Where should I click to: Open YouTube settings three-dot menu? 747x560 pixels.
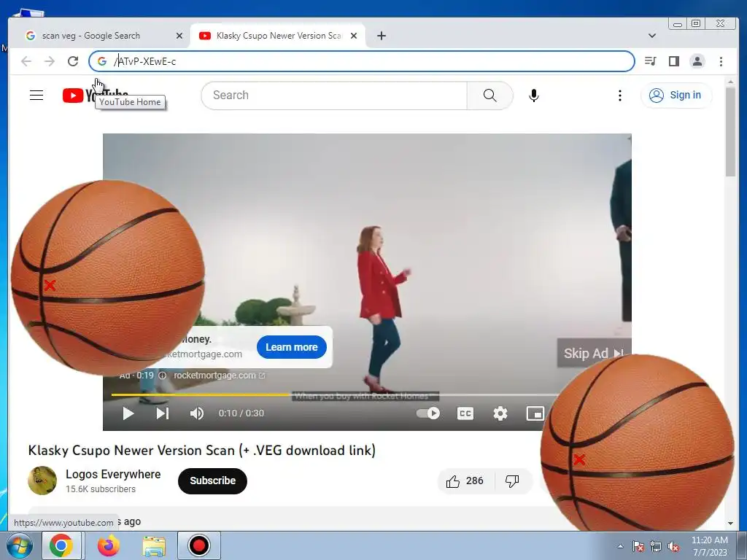(x=620, y=96)
